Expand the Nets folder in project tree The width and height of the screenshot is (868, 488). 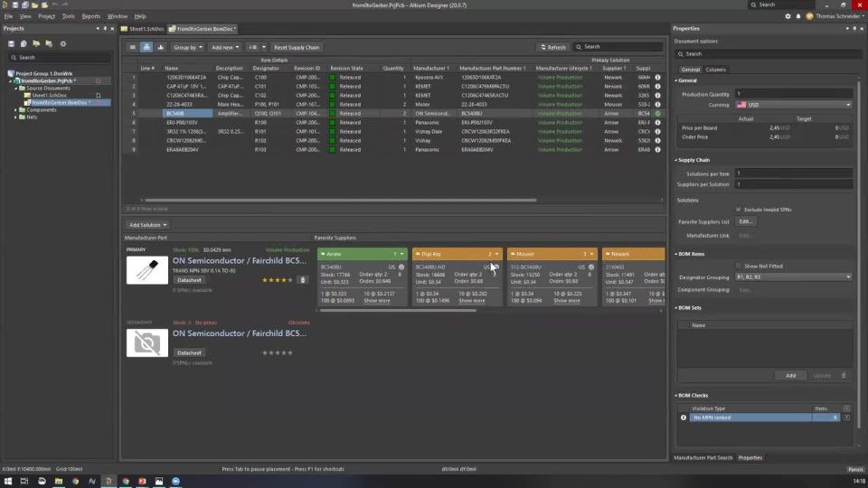coord(15,117)
